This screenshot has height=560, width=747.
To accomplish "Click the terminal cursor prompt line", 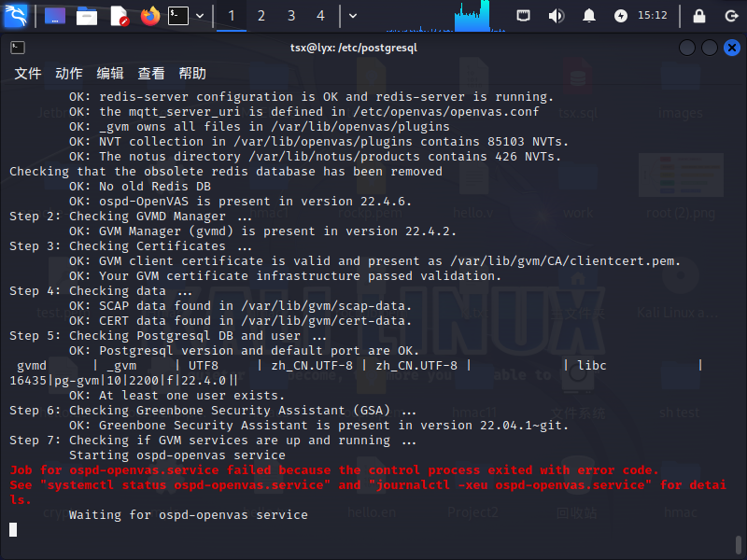I will (x=13, y=529).
